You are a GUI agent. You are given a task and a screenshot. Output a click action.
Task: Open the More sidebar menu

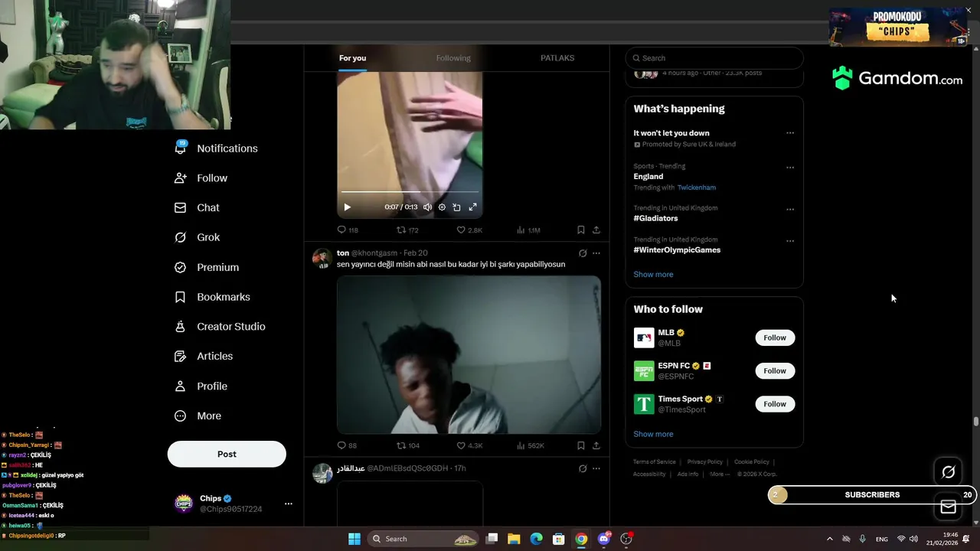(198, 416)
